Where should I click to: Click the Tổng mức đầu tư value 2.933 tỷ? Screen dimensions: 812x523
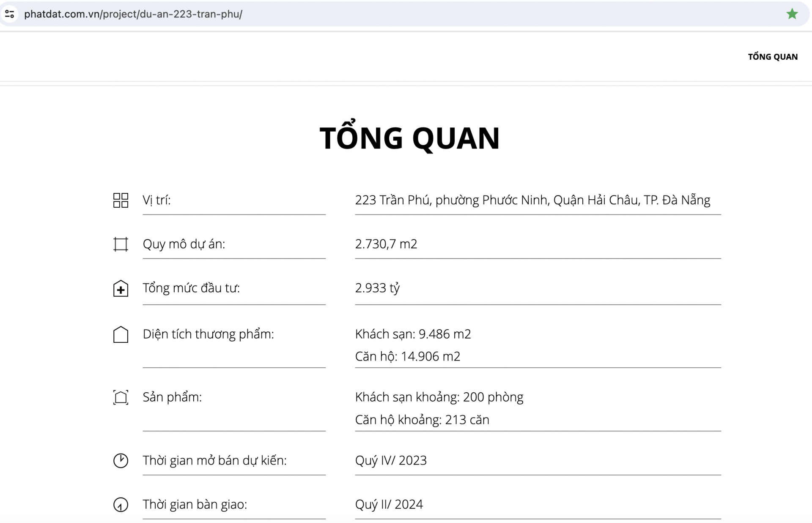tap(378, 289)
